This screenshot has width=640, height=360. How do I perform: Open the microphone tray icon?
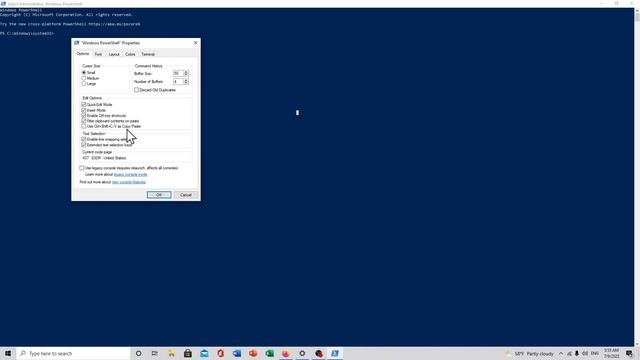(x=577, y=353)
